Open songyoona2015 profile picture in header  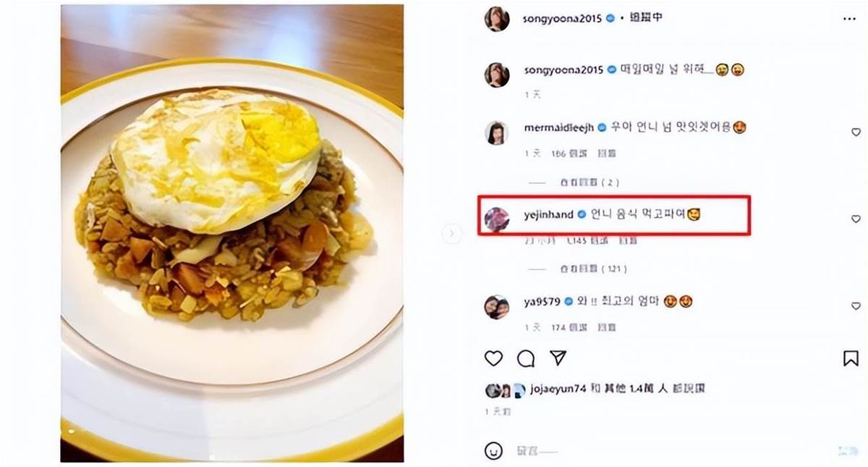[496, 18]
